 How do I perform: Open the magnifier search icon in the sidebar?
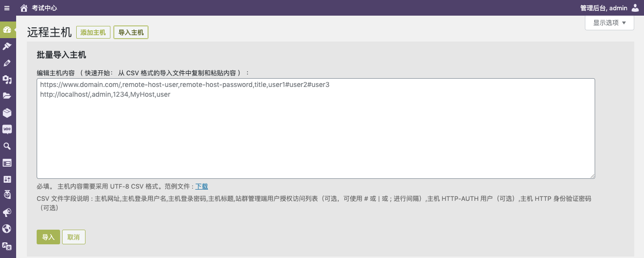tap(7, 146)
